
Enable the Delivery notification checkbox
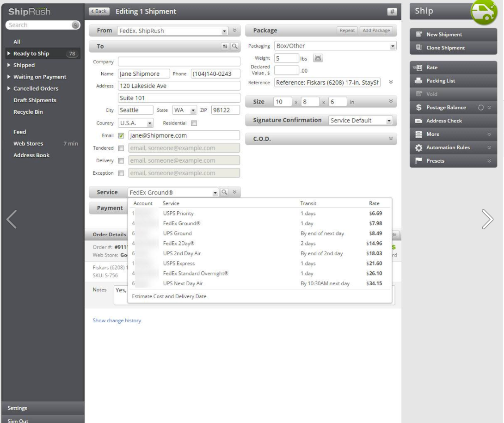click(x=121, y=161)
